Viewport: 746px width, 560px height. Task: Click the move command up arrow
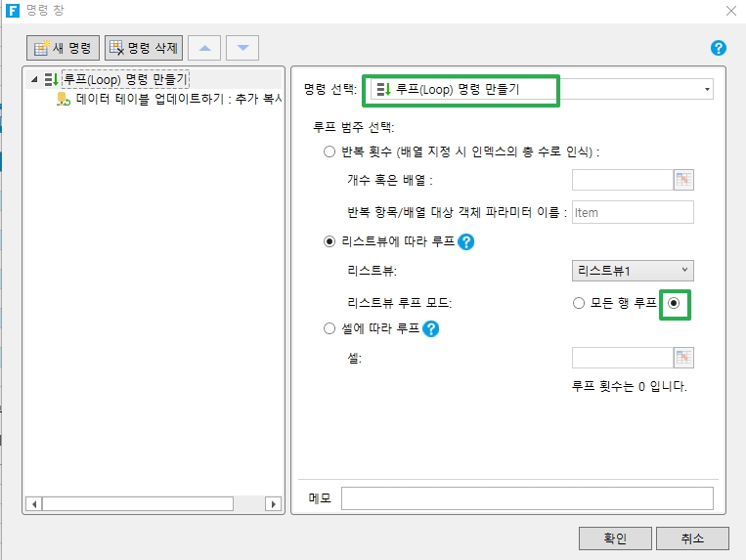pos(204,47)
